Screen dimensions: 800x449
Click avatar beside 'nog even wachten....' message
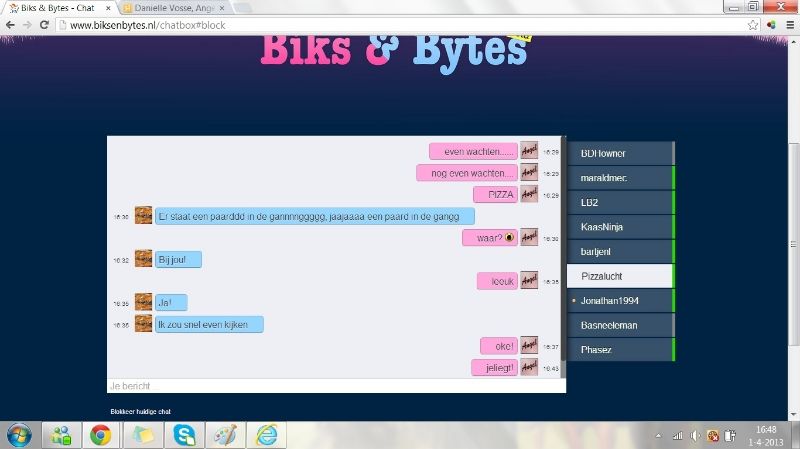529,172
